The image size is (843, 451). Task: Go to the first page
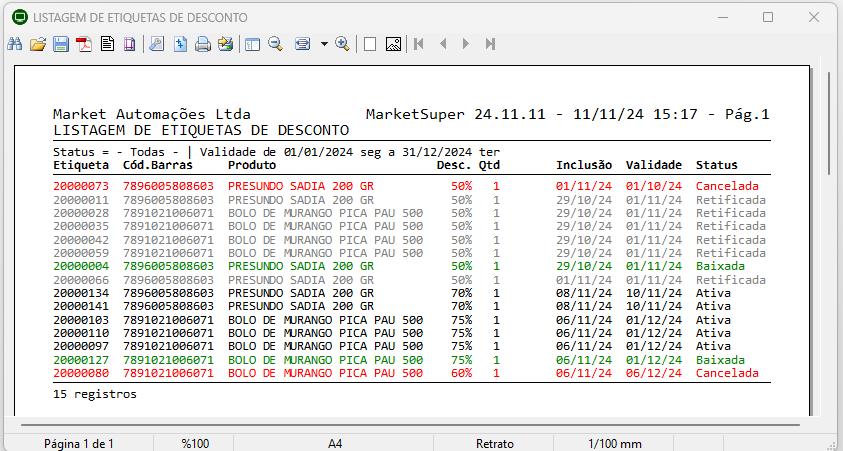point(419,44)
